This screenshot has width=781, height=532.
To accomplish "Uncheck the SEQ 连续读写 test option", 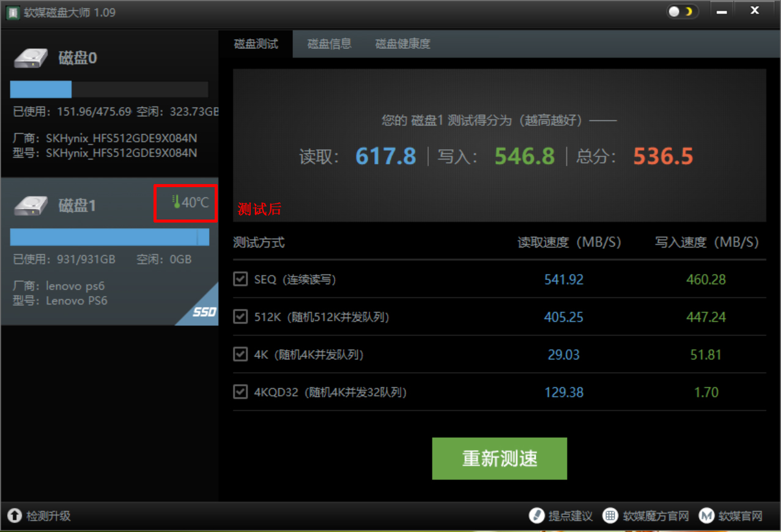I will pyautogui.click(x=240, y=279).
